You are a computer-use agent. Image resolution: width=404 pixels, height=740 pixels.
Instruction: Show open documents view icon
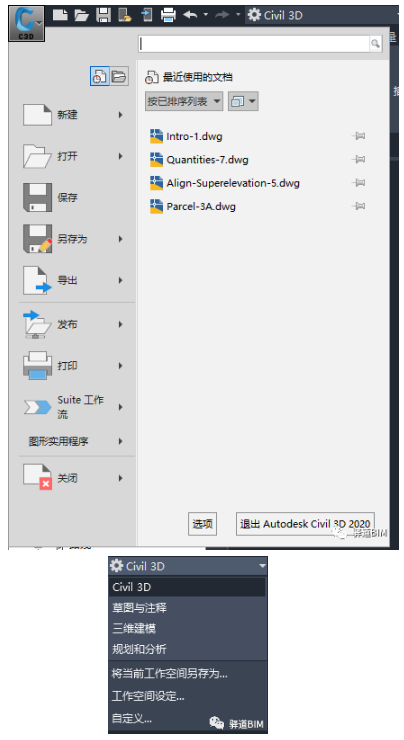(119, 76)
